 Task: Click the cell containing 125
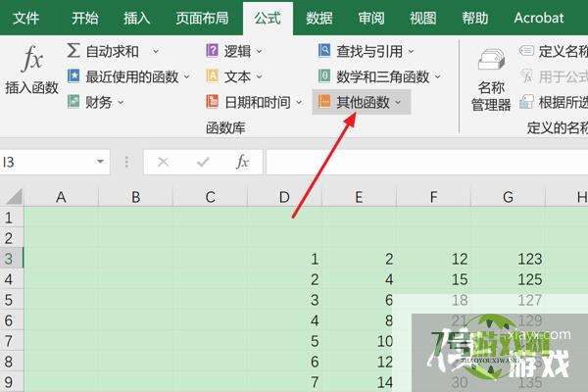(508, 279)
